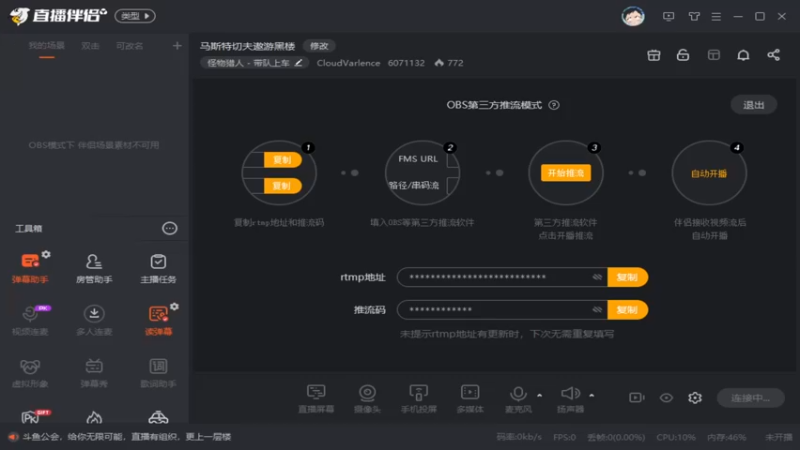Add 摄像头 camera source
This screenshot has width=800, height=450.
click(367, 398)
